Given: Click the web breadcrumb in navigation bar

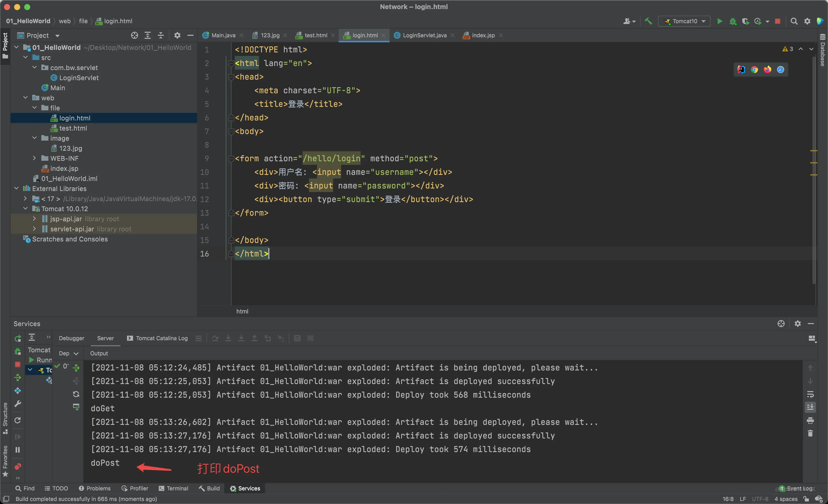Looking at the screenshot, I should 65,21.
